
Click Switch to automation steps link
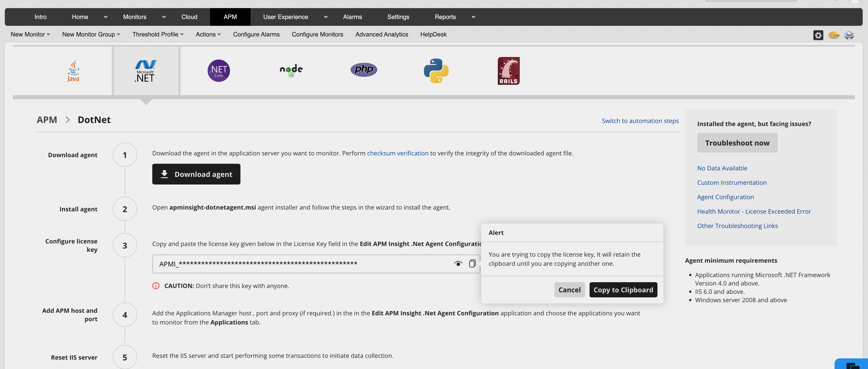(x=640, y=121)
